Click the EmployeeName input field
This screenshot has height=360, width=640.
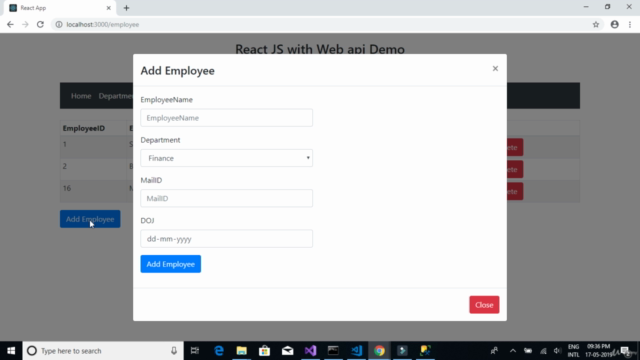(x=227, y=118)
